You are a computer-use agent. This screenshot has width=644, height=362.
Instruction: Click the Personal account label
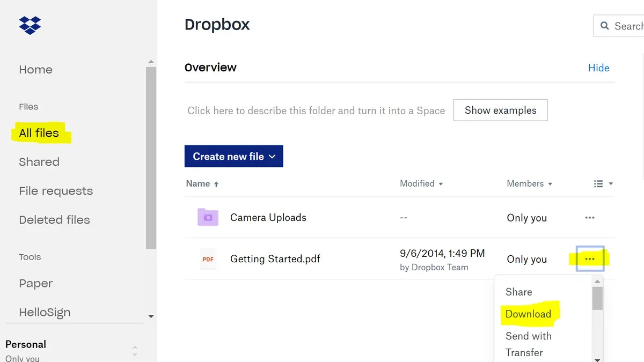[26, 344]
